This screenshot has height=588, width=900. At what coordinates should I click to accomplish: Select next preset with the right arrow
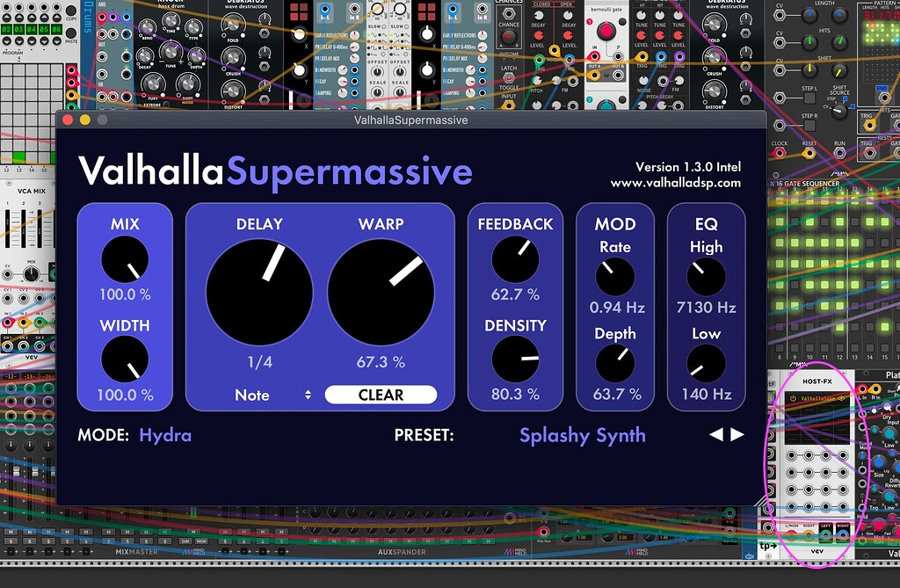coord(737,435)
